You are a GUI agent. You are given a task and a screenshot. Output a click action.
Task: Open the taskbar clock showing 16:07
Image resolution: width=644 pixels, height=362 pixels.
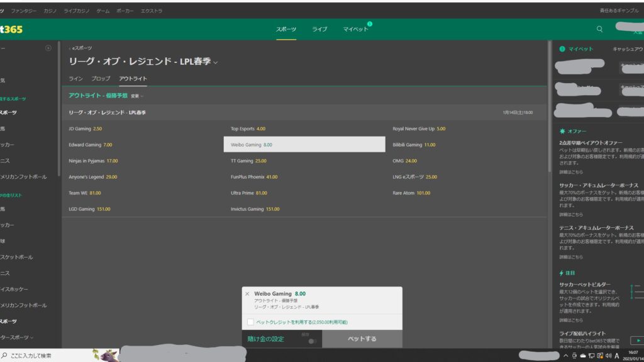pos(633,356)
